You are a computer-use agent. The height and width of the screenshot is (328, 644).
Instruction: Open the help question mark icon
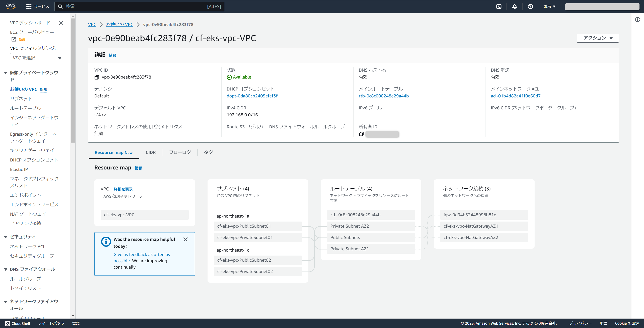coord(530,7)
